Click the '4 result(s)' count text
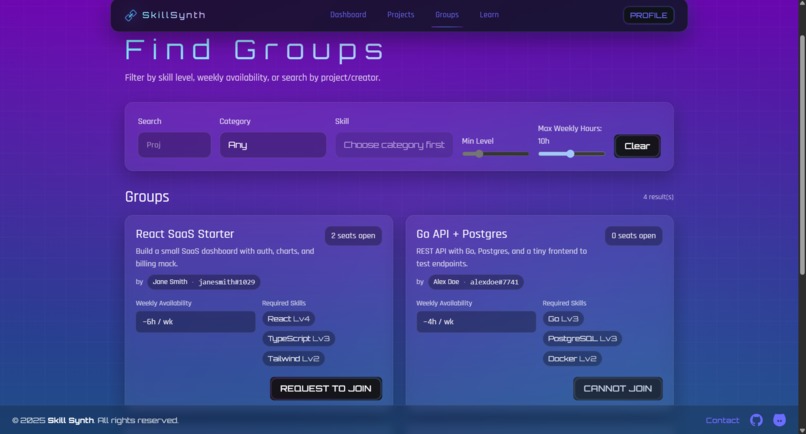The height and width of the screenshot is (434, 806). (658, 197)
